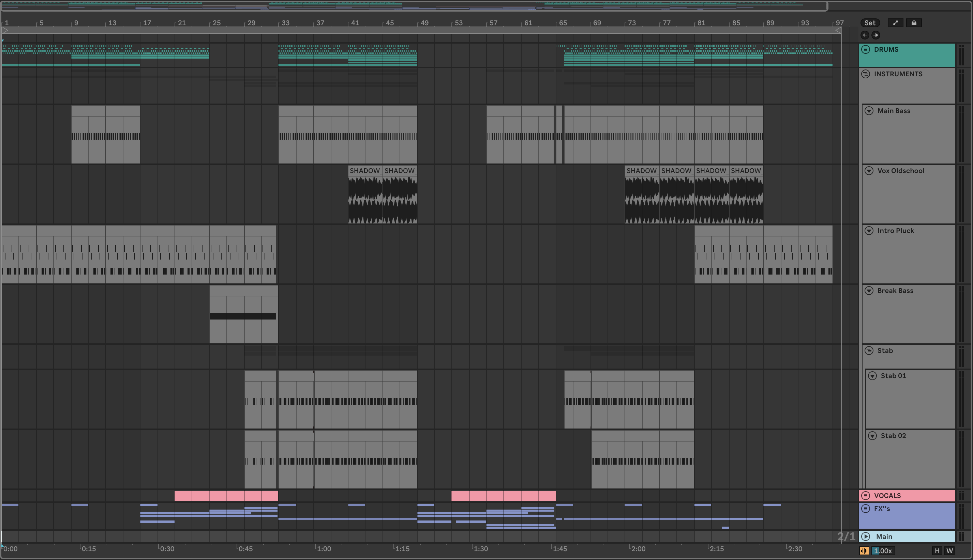This screenshot has width=973, height=560.
Task: Jump to previous locator arrow
Action: [x=865, y=35]
